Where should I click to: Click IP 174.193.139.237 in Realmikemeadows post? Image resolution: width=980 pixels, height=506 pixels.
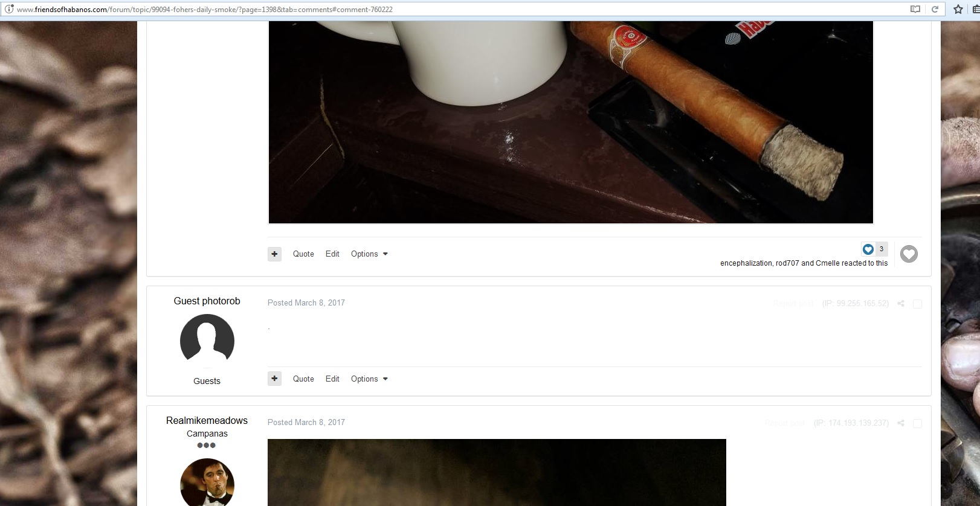point(851,423)
